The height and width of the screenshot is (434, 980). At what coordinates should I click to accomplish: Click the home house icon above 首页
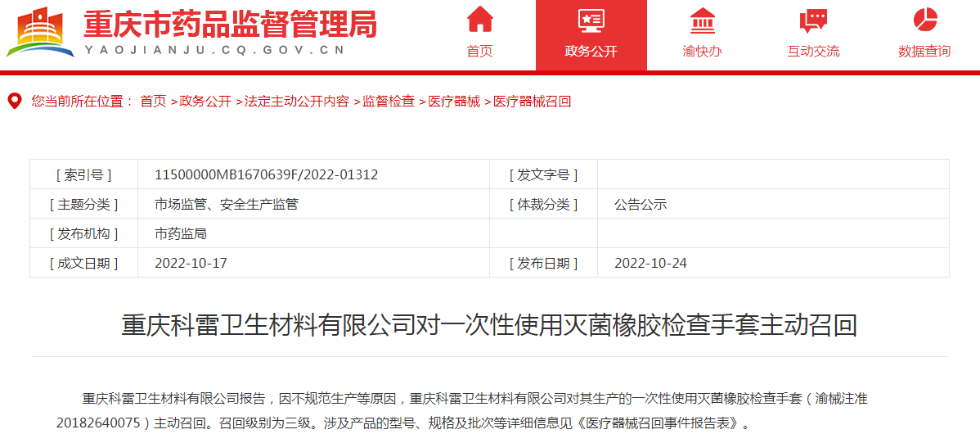tap(480, 20)
